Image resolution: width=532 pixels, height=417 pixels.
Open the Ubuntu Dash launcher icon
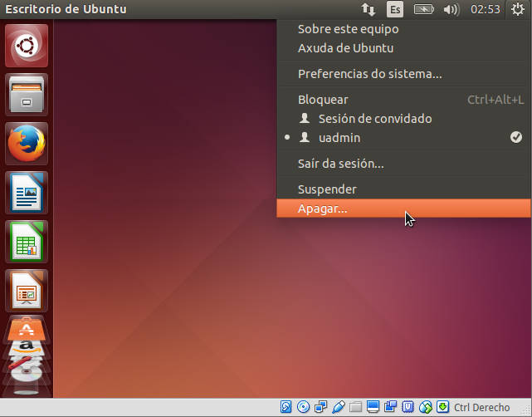(x=27, y=46)
